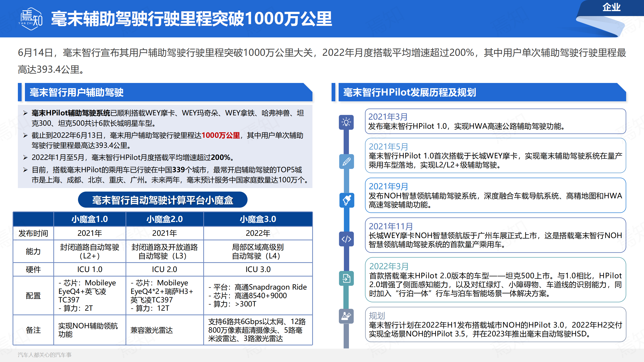Click the slide title 毫末辅助驾驶行驶里程突破1000万公里

click(x=191, y=19)
